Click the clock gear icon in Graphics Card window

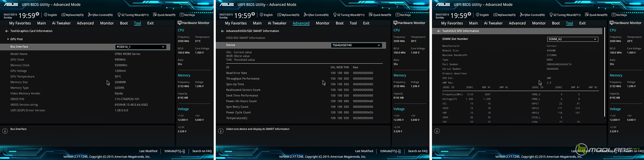37,14
